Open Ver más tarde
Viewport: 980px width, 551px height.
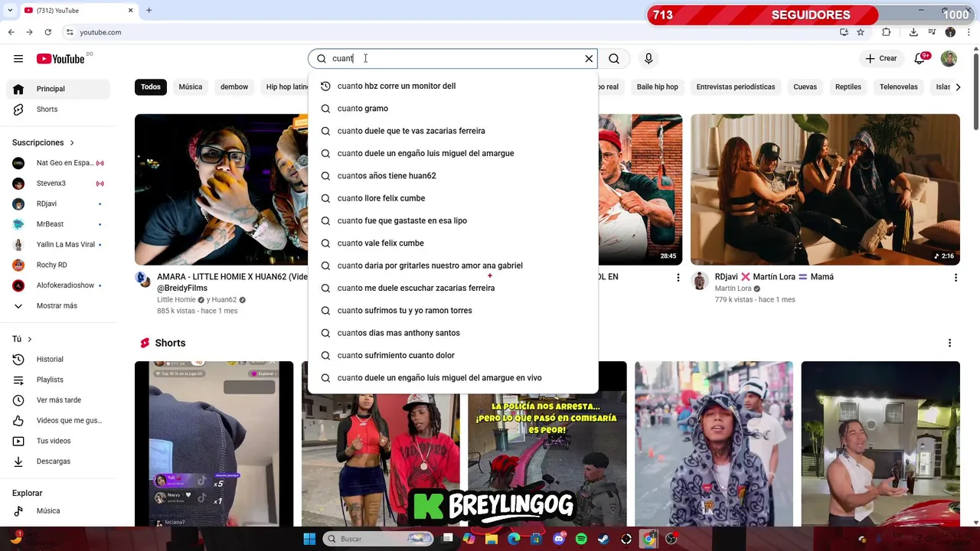click(x=58, y=400)
